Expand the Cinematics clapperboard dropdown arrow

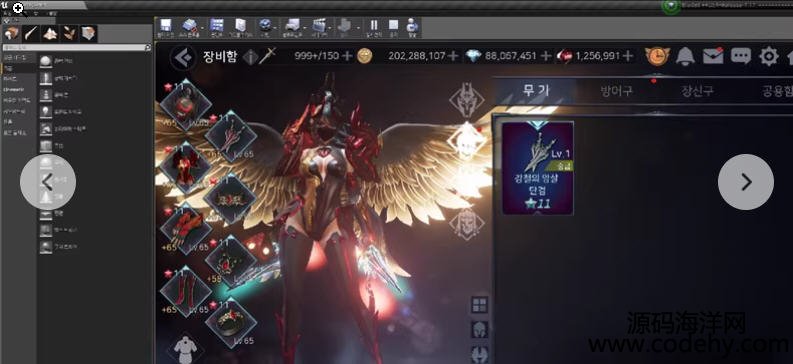tap(330, 28)
